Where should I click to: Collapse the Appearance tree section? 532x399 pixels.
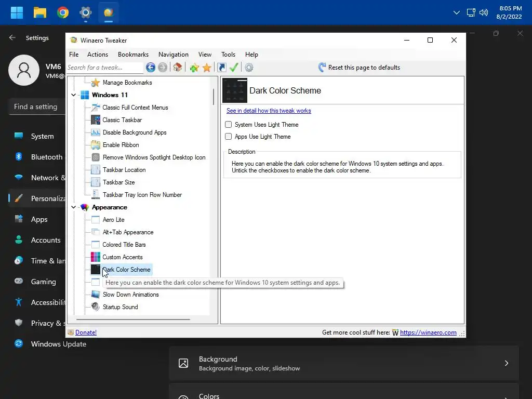(x=74, y=207)
